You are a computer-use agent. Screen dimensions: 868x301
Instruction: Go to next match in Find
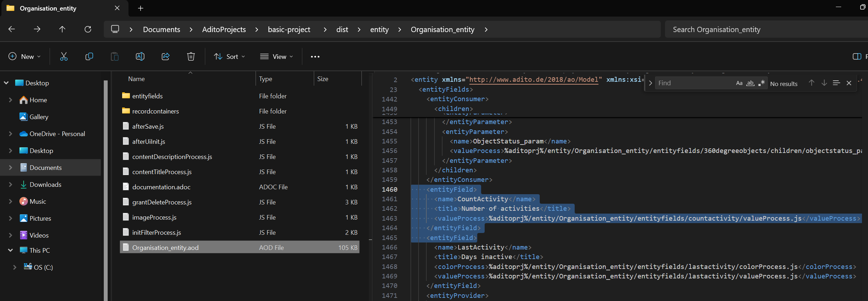[x=824, y=83]
